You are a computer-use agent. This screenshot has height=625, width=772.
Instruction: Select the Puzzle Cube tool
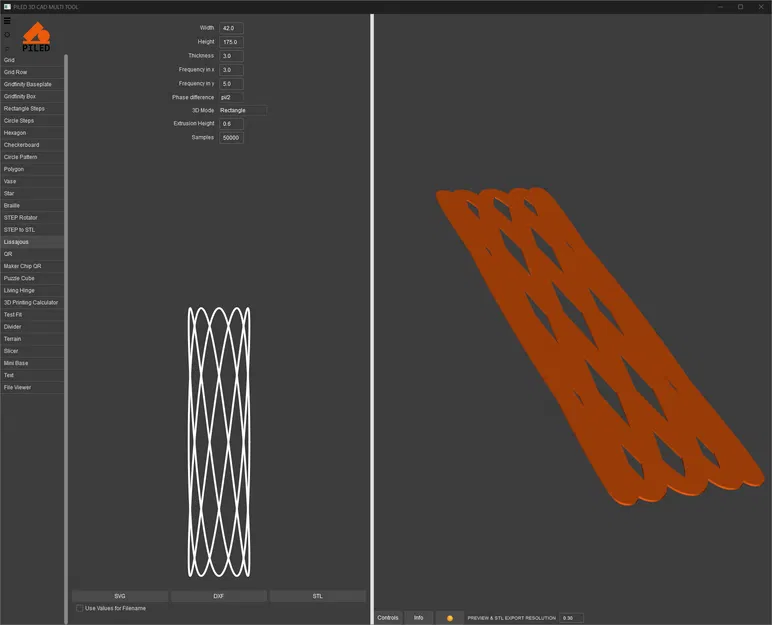click(32, 278)
